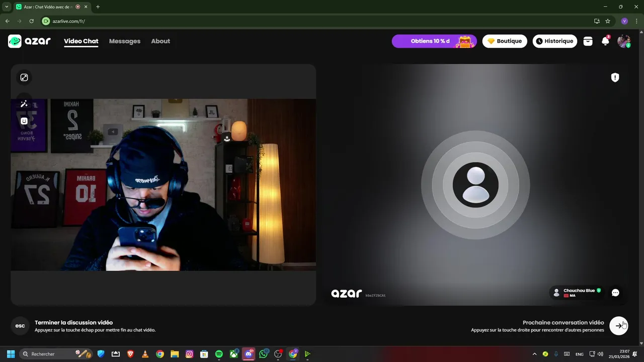Screen dimensions: 644x362
Task: Open the Historique history
Action: point(554,41)
